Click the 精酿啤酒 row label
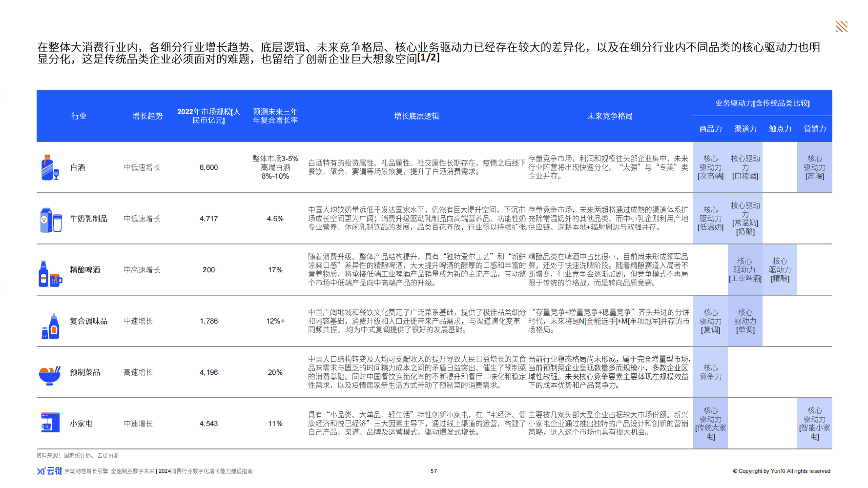This screenshot has width=868, height=488. [x=85, y=270]
